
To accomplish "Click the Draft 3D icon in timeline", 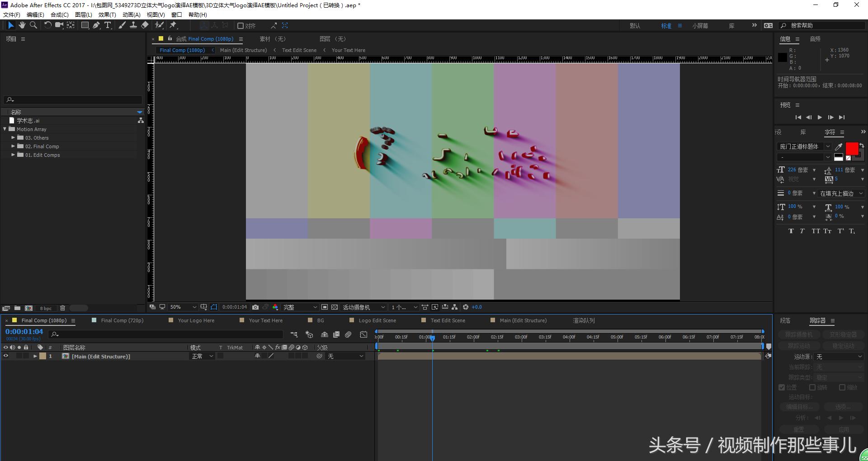I will 310,334.
